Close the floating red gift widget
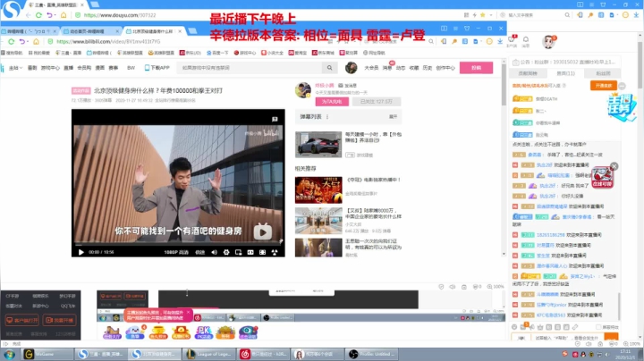The height and width of the screenshot is (361, 644). [x=614, y=166]
